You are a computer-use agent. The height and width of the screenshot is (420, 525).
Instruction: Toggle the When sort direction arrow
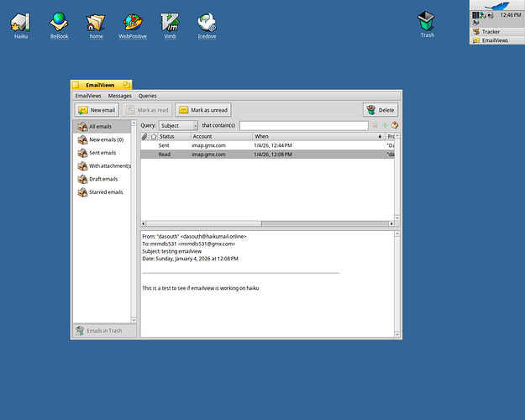tap(380, 136)
